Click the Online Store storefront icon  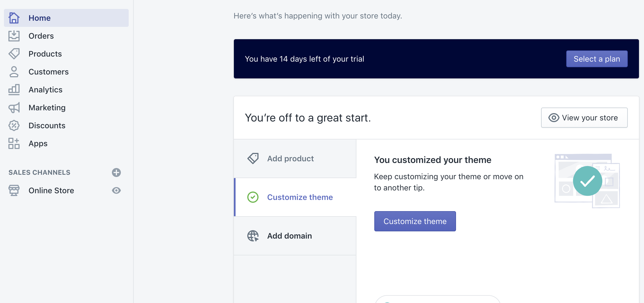(x=14, y=190)
